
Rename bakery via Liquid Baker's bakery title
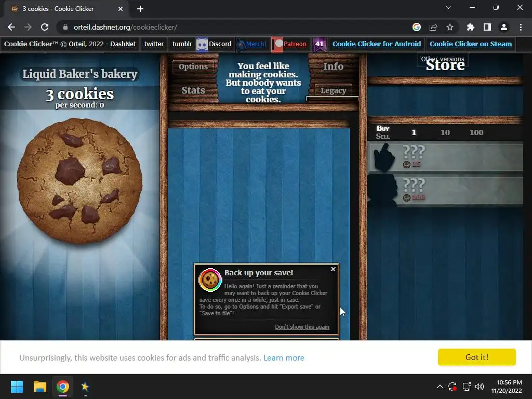click(x=79, y=74)
